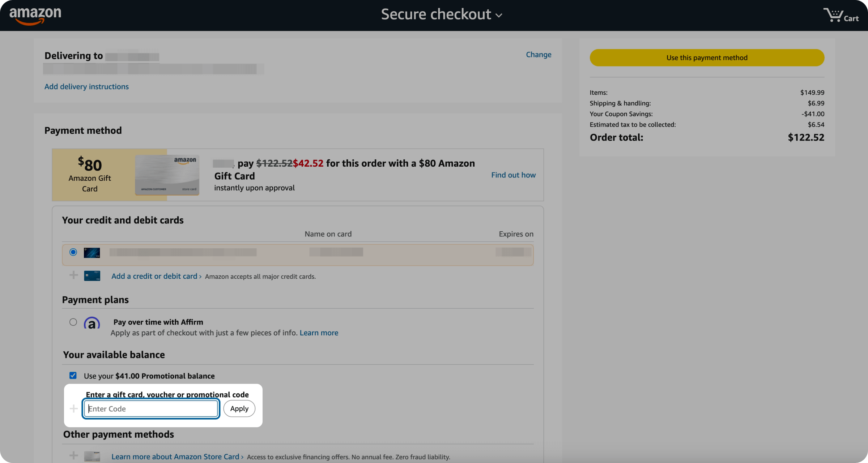Click the add card blue card icon
The image size is (868, 463).
(x=92, y=276)
